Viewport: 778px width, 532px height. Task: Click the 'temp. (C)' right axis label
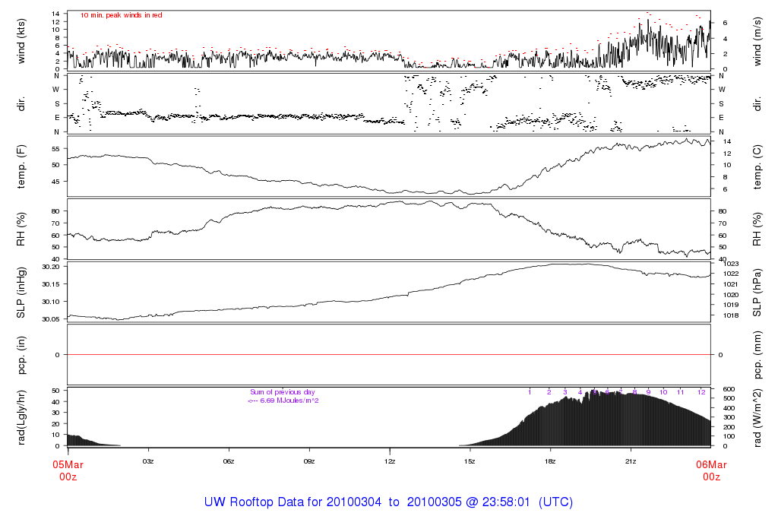pos(757,166)
